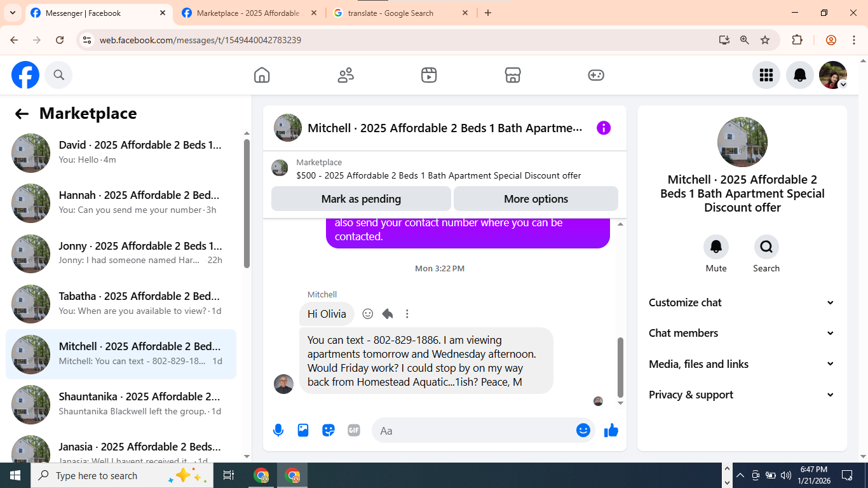
Task: Switch to Messenger Facebook browser tab
Action: pyautogui.click(x=98, y=13)
